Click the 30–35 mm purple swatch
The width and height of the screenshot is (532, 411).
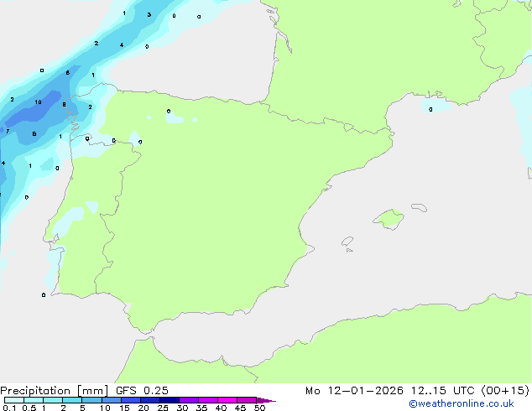point(189,400)
